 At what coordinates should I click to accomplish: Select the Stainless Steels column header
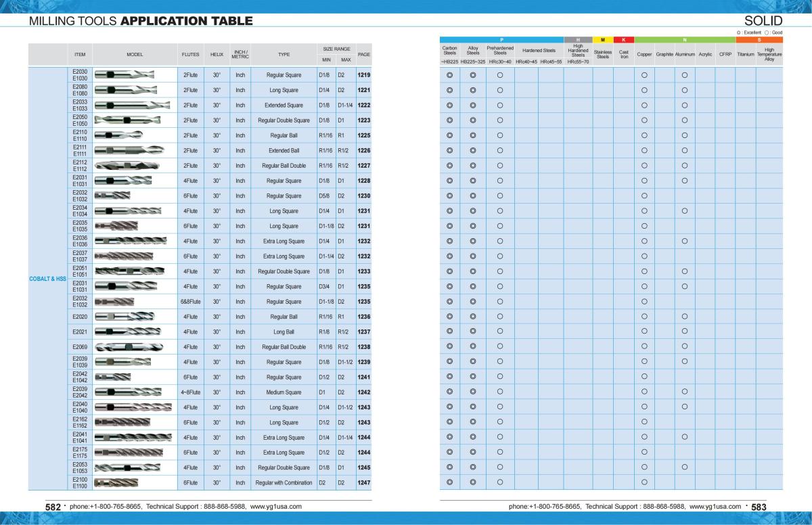coord(602,54)
